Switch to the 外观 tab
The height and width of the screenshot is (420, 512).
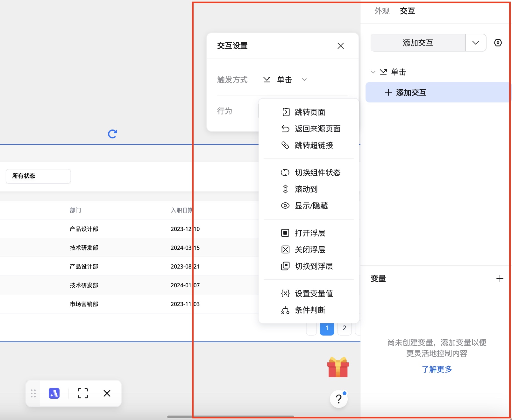[x=382, y=11]
